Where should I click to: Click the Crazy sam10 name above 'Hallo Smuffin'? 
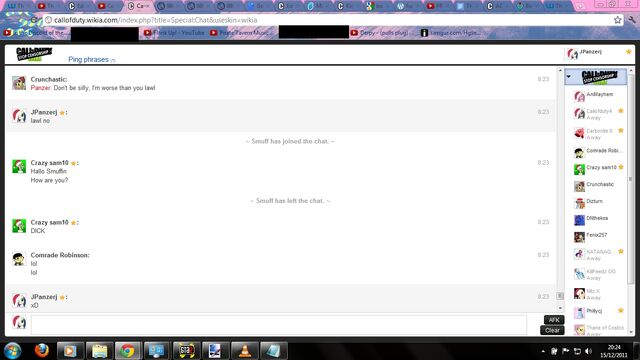point(49,163)
